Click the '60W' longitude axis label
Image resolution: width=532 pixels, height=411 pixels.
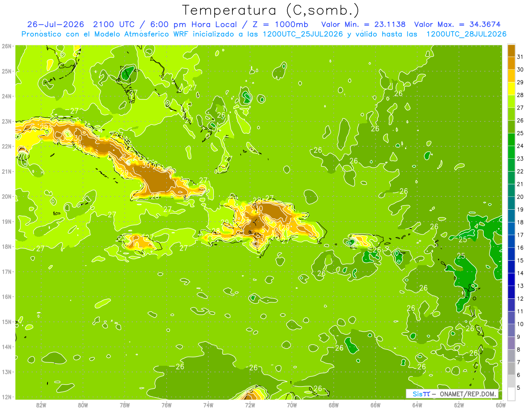pos(501,405)
